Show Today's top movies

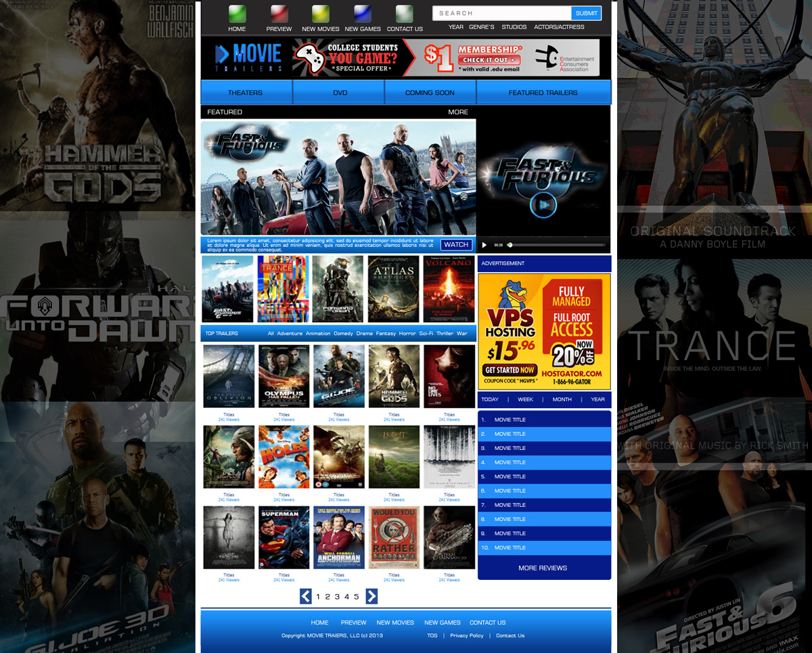490,399
